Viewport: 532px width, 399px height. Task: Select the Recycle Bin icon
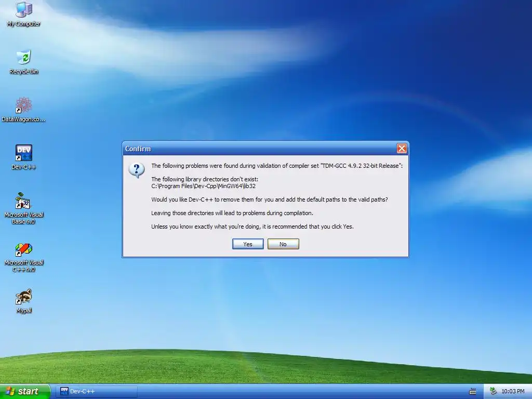point(24,62)
